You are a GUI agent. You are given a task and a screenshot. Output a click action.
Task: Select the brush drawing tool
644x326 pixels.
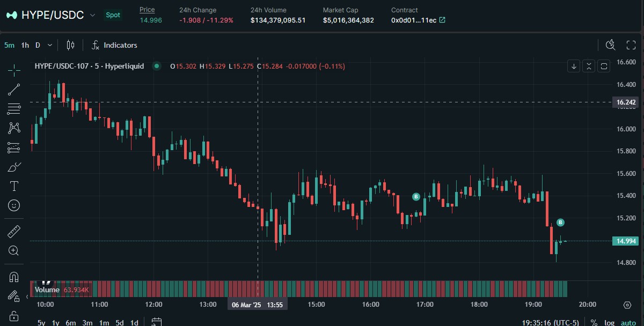pyautogui.click(x=14, y=167)
